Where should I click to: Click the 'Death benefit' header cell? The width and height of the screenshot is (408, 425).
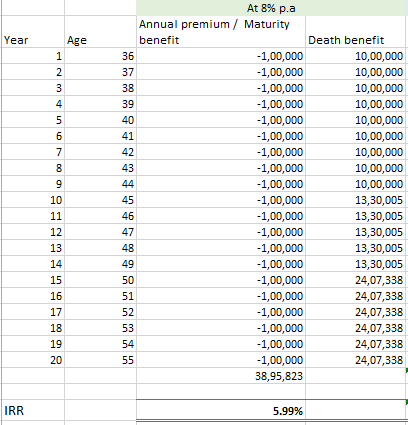355,32
